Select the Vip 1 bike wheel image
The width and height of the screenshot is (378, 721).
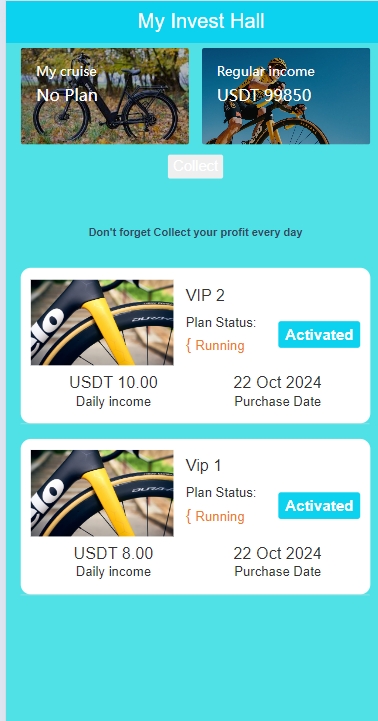tap(102, 493)
